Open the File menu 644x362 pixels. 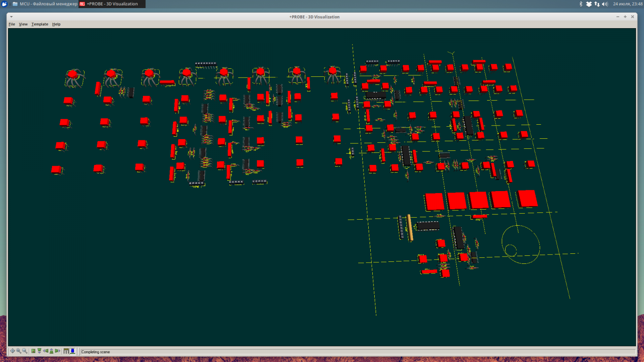click(12, 24)
